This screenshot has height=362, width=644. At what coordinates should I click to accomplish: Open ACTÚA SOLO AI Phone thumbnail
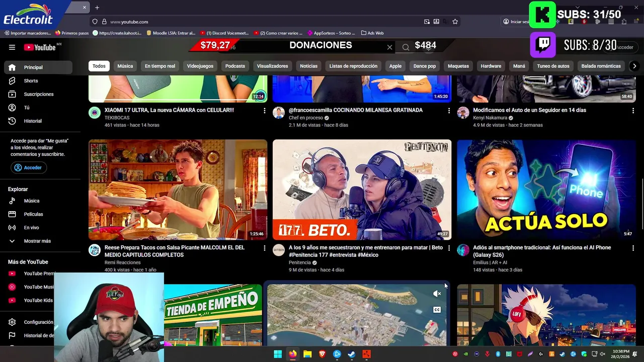546,190
